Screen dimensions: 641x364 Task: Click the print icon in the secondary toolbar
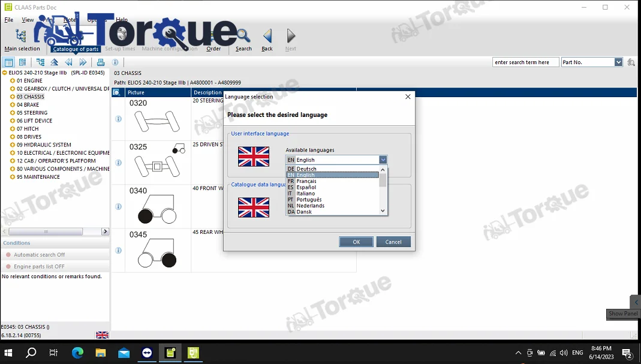tap(101, 62)
